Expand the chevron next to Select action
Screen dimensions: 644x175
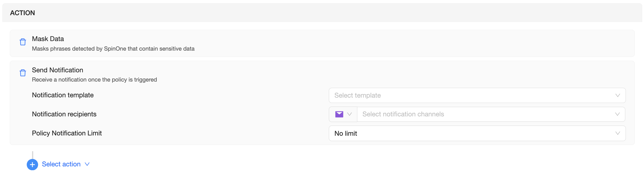point(87,164)
